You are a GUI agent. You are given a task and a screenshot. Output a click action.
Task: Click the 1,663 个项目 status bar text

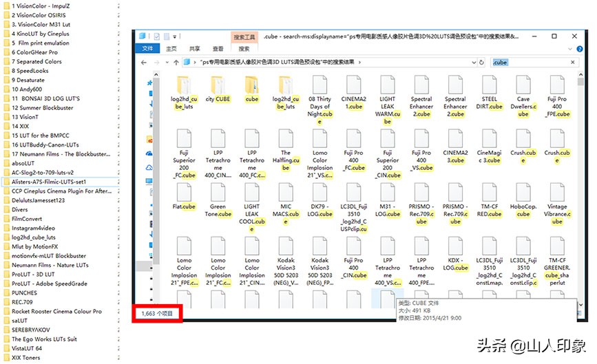[157, 313]
